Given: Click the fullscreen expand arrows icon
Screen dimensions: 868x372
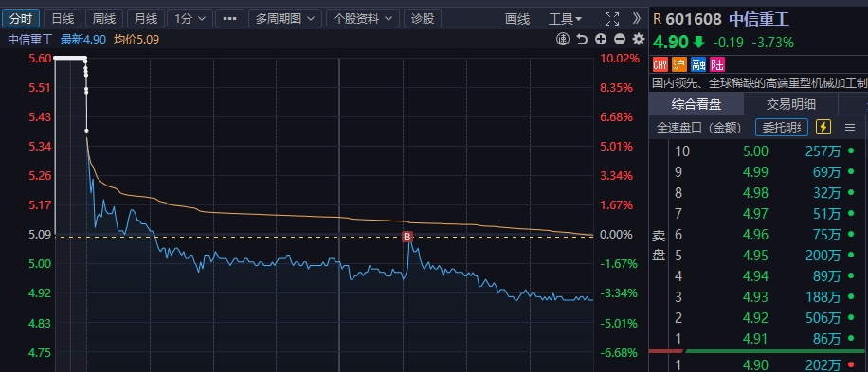Looking at the screenshot, I should click(612, 19).
